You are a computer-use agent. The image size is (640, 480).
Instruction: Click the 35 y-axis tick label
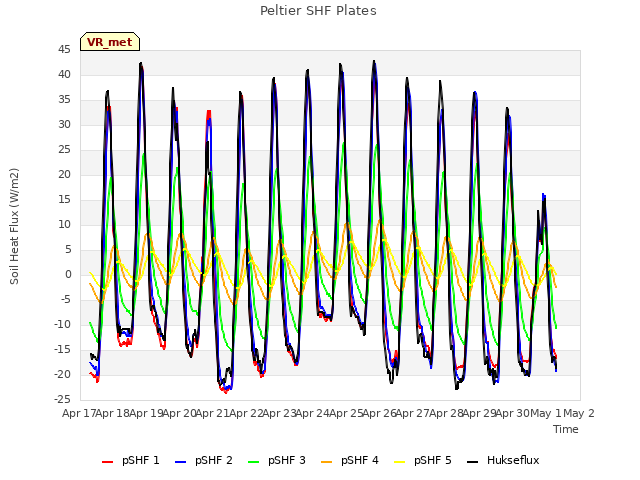[64, 100]
